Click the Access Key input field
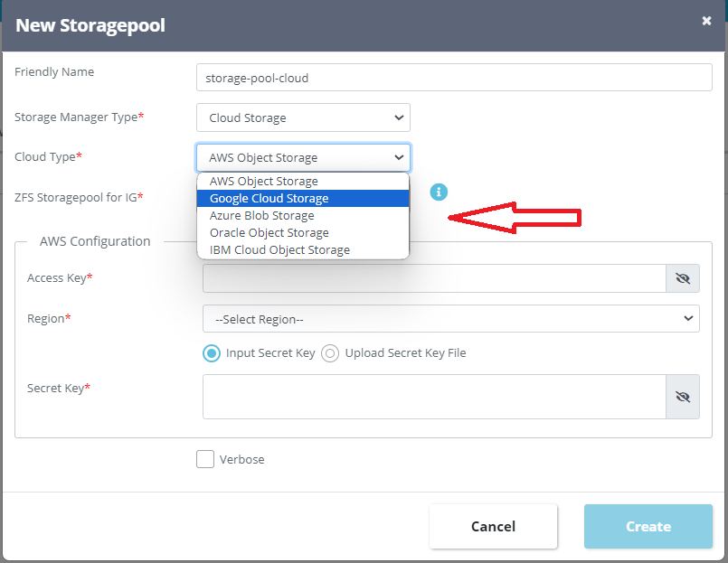The height and width of the screenshot is (563, 728). pos(434,278)
